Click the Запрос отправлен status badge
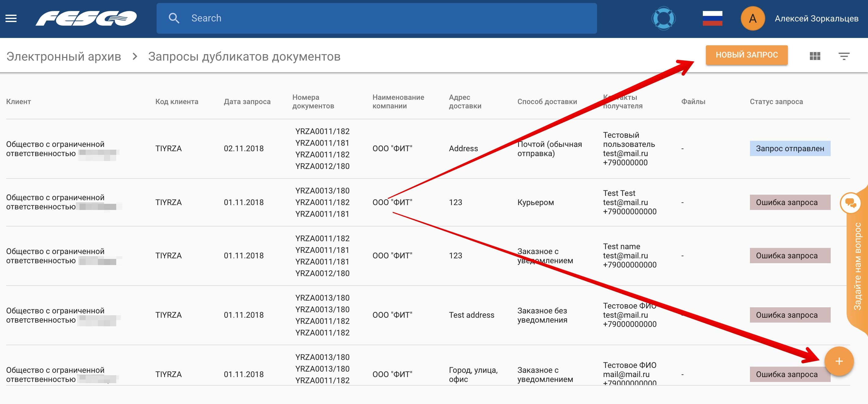This screenshot has width=868, height=404. tap(790, 148)
